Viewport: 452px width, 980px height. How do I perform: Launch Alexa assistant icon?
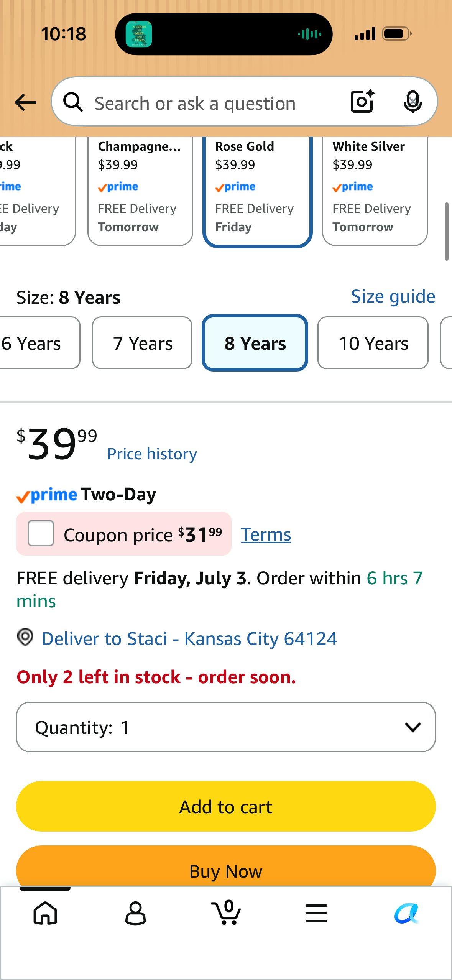tap(407, 913)
